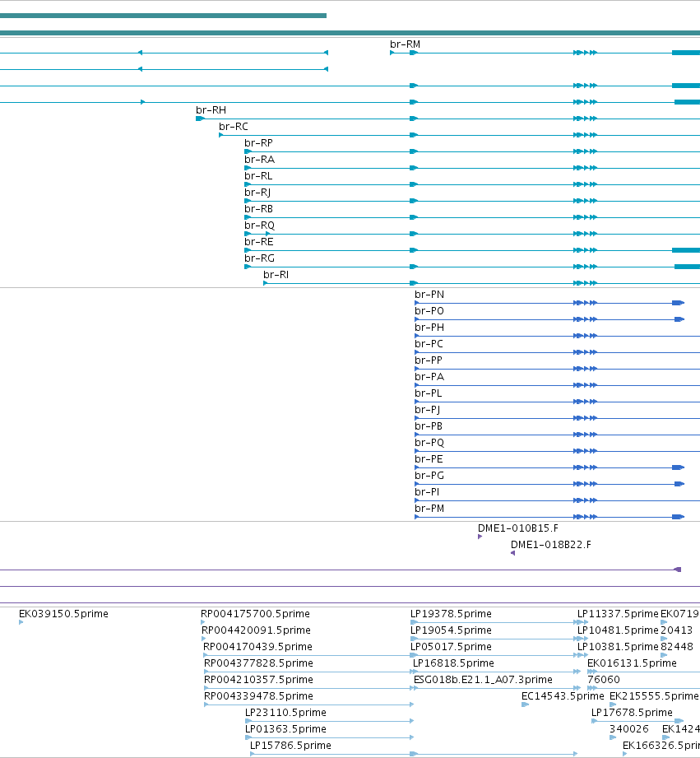Select the br-RH transcript label
700x758 pixels.
tap(211, 109)
